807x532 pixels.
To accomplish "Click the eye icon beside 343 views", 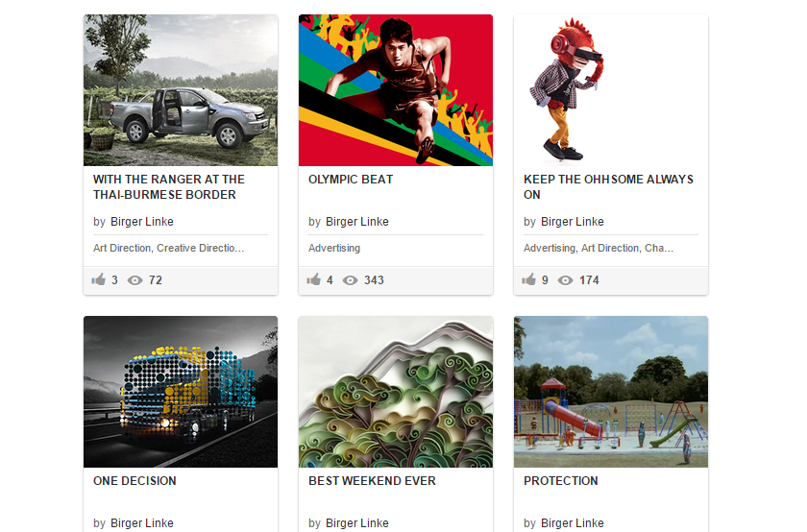I will pyautogui.click(x=350, y=280).
